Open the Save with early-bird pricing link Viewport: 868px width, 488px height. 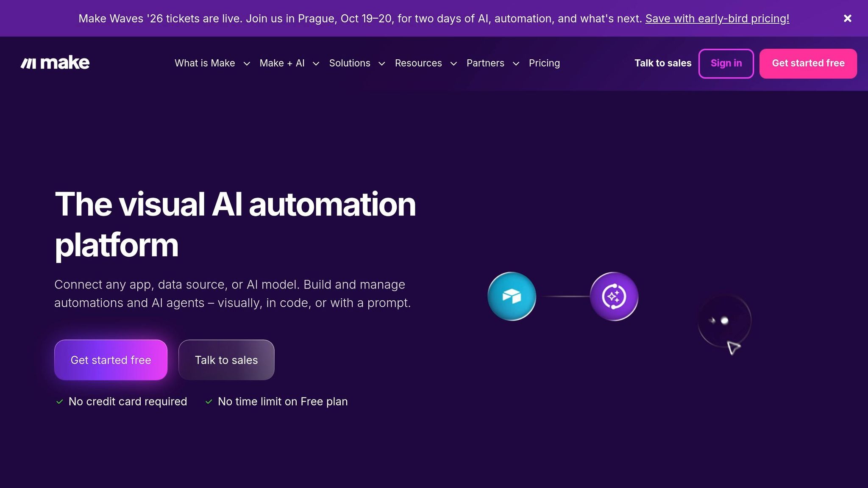click(717, 19)
